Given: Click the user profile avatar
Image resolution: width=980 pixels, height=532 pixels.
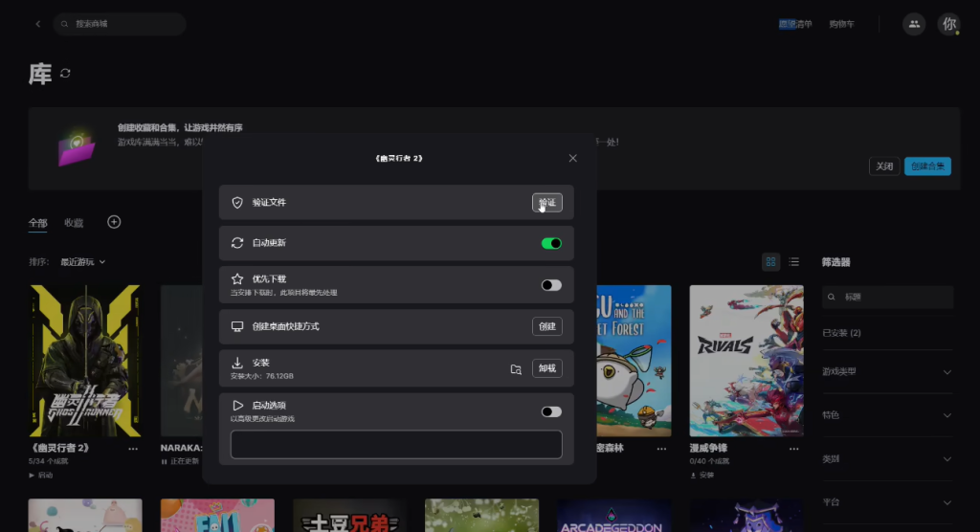Looking at the screenshot, I should [x=948, y=24].
